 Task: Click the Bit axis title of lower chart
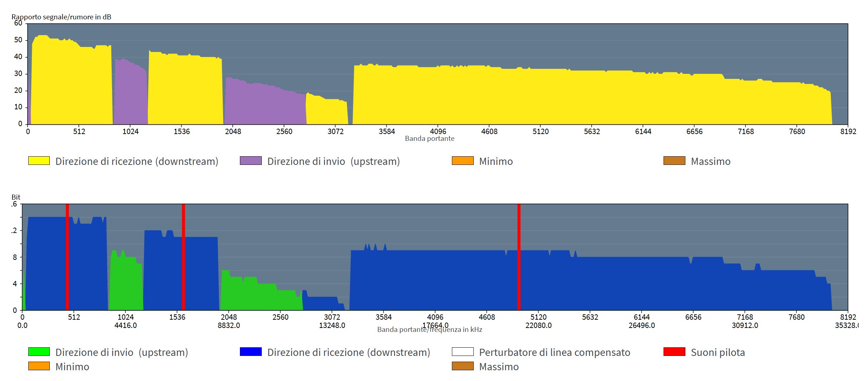[16, 197]
